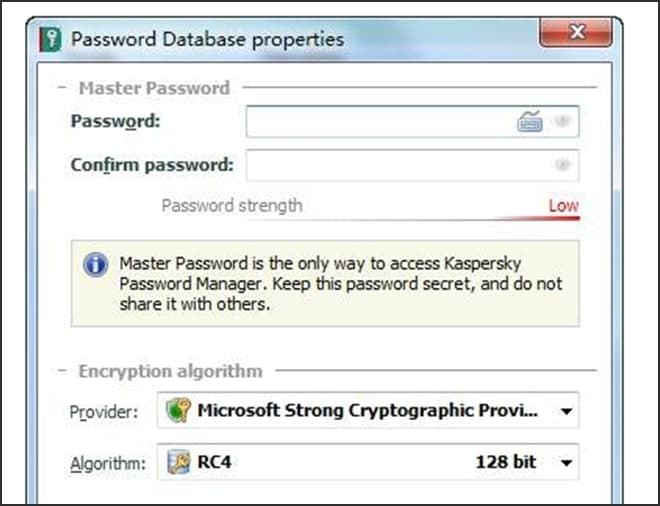Click the key icon in the title bar
The width and height of the screenshot is (660, 506).
point(49,39)
